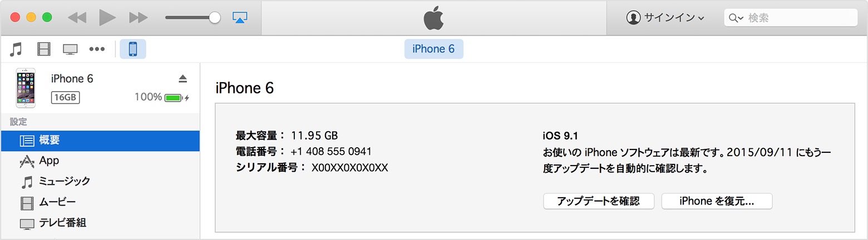Show more libraries via ellipsis icon
The width and height of the screenshot is (868, 240).
[97, 49]
